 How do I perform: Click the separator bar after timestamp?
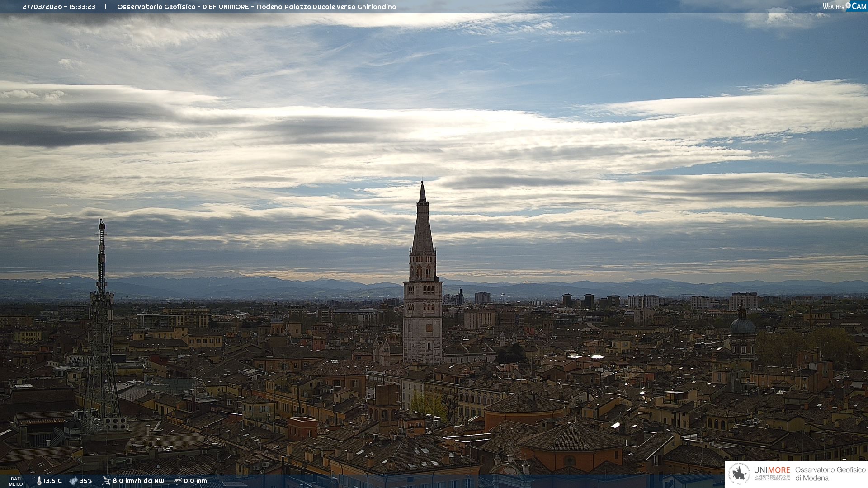pyautogui.click(x=105, y=7)
